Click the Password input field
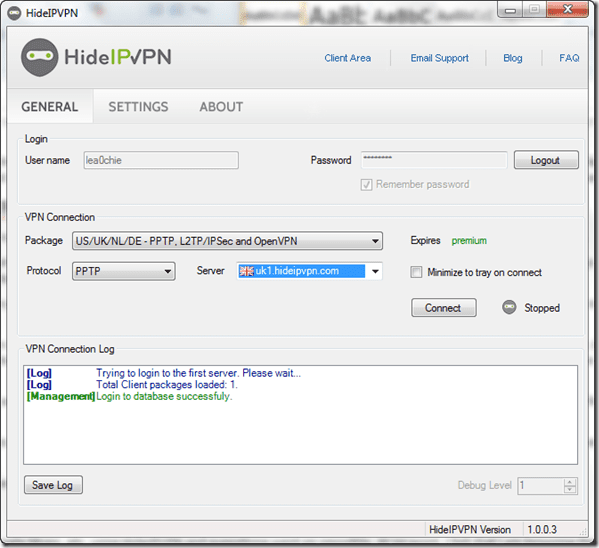 pos(434,160)
